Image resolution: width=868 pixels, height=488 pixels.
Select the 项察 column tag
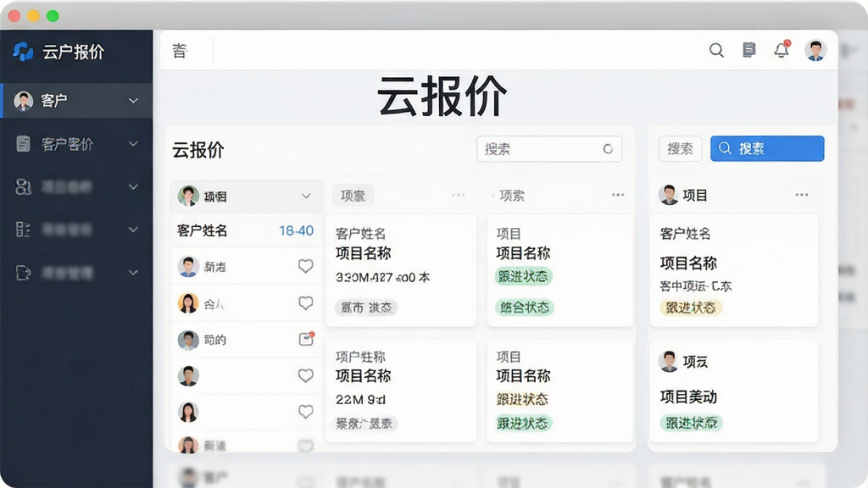[x=353, y=196]
